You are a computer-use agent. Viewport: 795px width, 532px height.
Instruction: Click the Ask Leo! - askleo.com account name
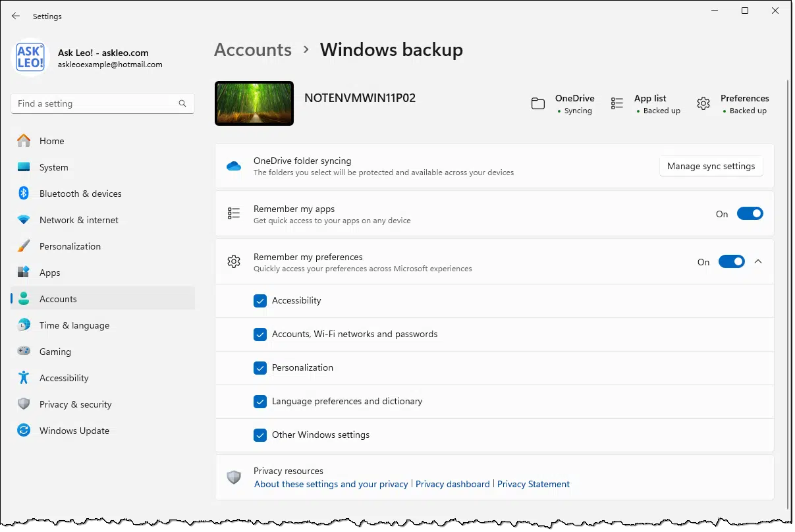103,53
